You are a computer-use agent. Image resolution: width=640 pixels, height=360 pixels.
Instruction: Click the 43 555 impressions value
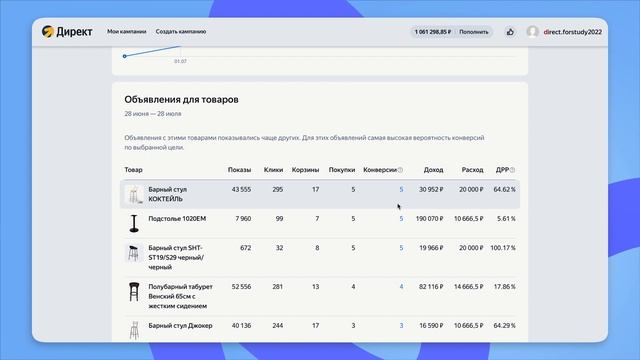pyautogui.click(x=241, y=189)
